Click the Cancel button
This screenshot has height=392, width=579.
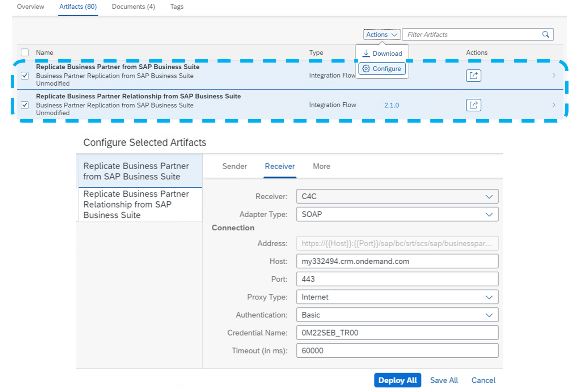[483, 380]
